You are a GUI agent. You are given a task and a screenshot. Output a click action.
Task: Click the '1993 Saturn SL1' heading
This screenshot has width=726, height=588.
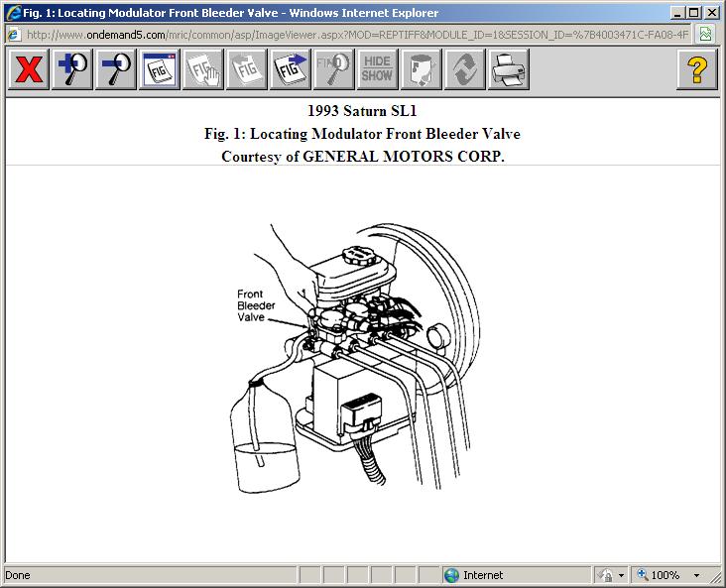pos(363,111)
